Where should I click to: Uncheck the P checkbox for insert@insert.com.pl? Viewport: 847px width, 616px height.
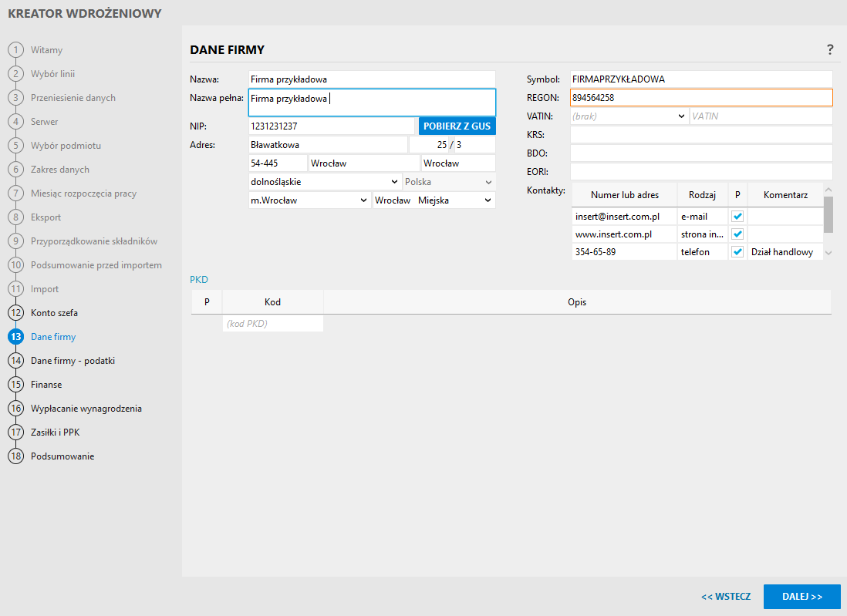(x=737, y=217)
